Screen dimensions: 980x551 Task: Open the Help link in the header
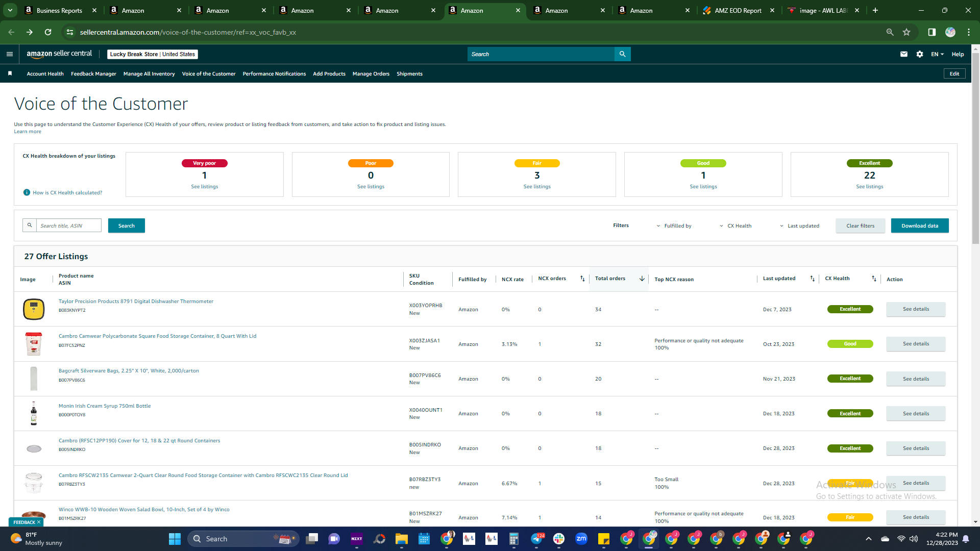click(958, 54)
